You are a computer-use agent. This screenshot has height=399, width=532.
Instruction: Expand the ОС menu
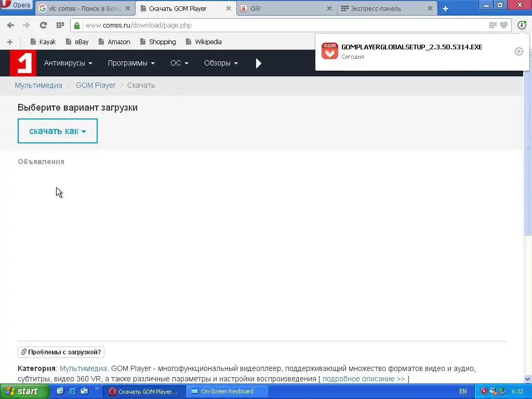179,63
